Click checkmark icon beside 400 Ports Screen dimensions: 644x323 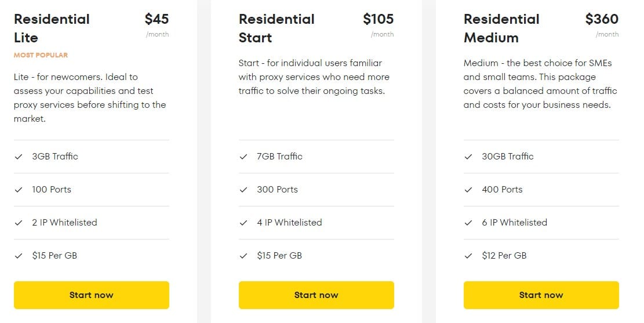click(x=468, y=190)
